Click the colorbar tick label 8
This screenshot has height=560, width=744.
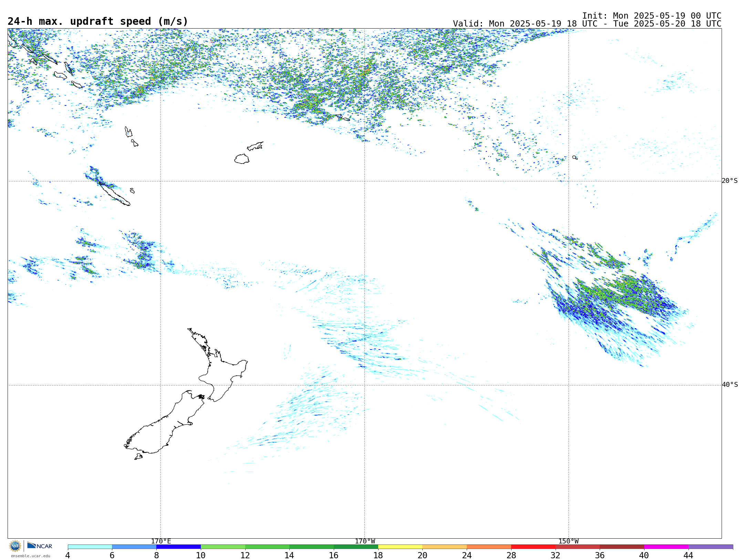pos(157,555)
